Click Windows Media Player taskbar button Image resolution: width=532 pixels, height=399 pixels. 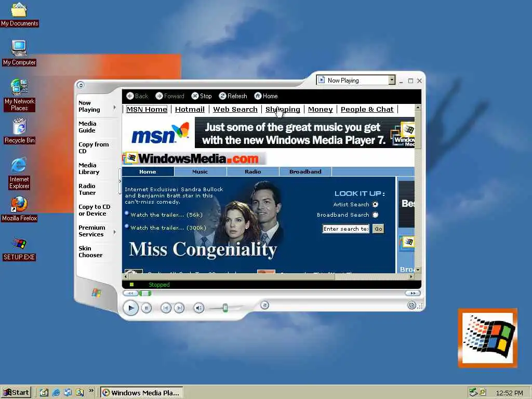tap(141, 393)
